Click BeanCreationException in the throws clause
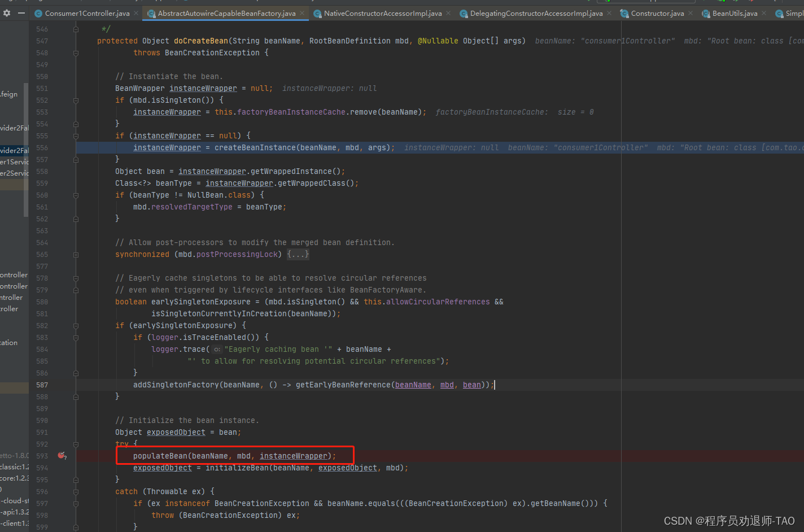 pyautogui.click(x=212, y=53)
